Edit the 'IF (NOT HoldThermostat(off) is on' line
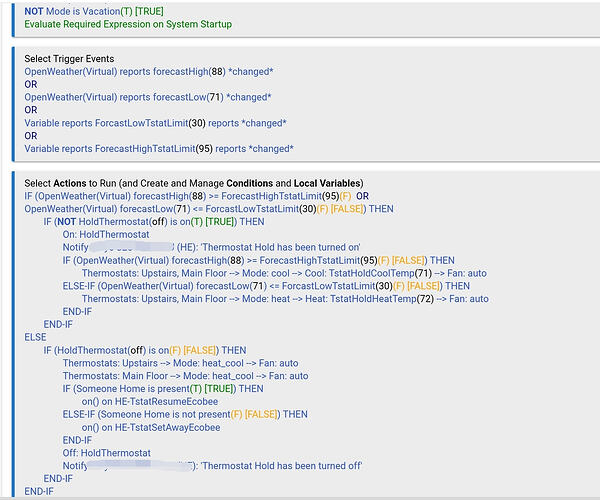 pyautogui.click(x=154, y=222)
